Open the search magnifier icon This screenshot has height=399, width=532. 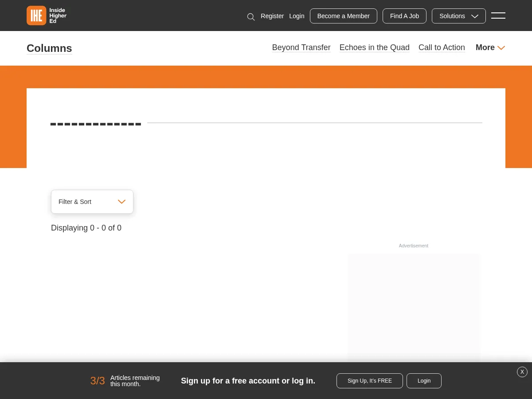pyautogui.click(x=251, y=17)
